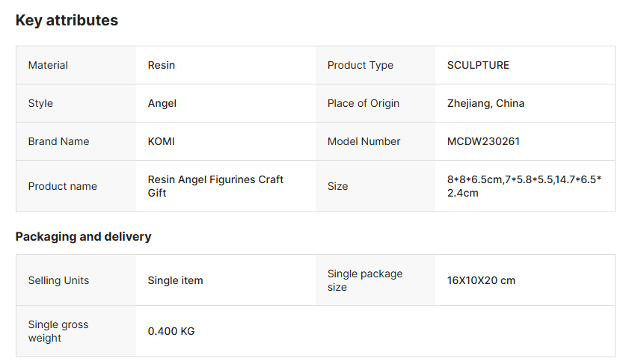Click the SCULPTURE value text

[478, 65]
